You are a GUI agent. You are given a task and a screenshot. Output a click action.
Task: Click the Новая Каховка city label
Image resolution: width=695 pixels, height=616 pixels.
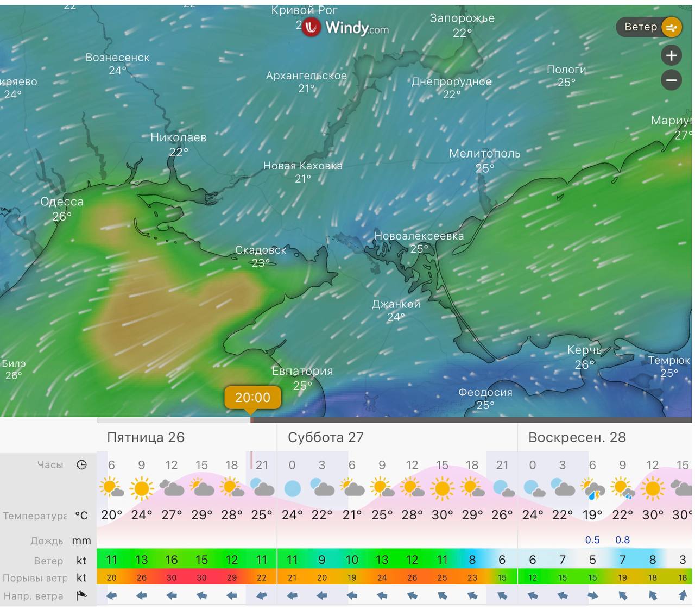(x=303, y=166)
